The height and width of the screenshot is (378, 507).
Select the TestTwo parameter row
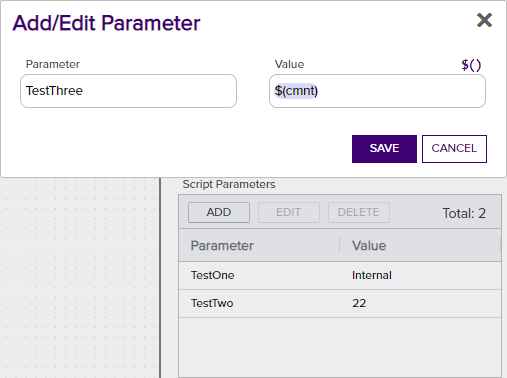(x=340, y=303)
